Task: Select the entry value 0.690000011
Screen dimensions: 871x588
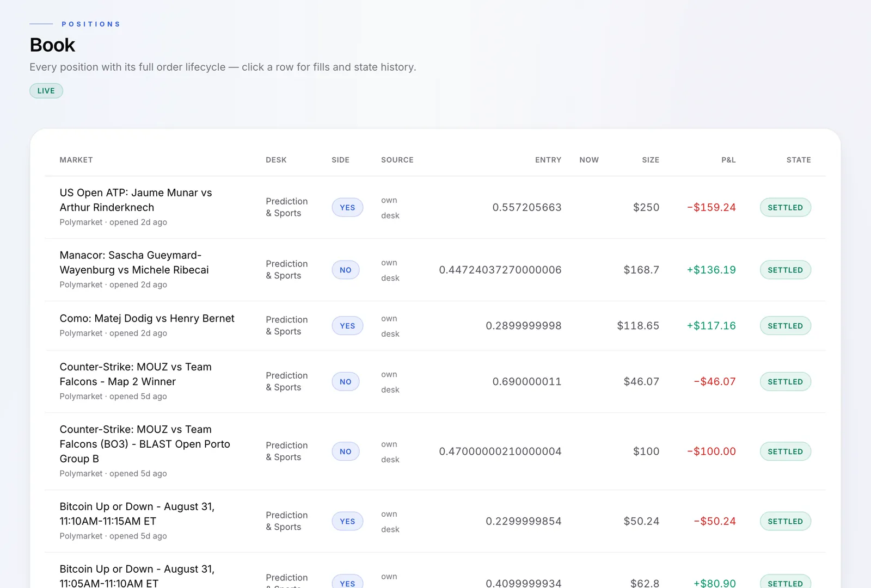Action: click(x=527, y=382)
